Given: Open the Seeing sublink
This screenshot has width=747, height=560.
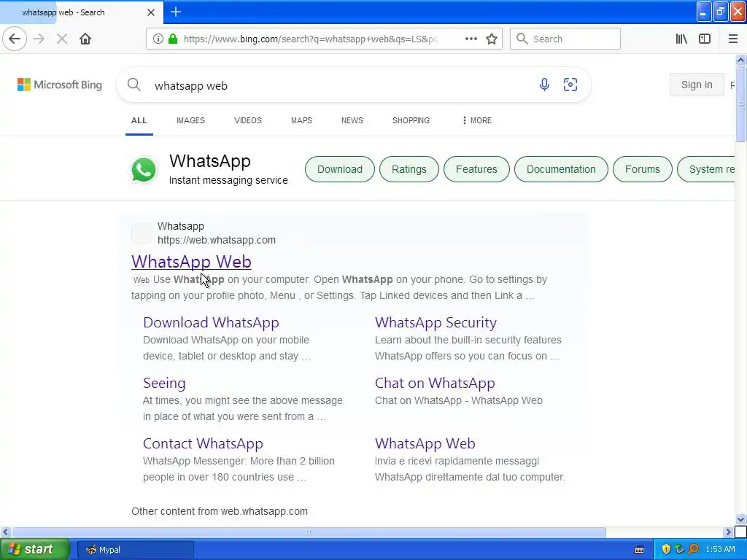Looking at the screenshot, I should 164,384.
